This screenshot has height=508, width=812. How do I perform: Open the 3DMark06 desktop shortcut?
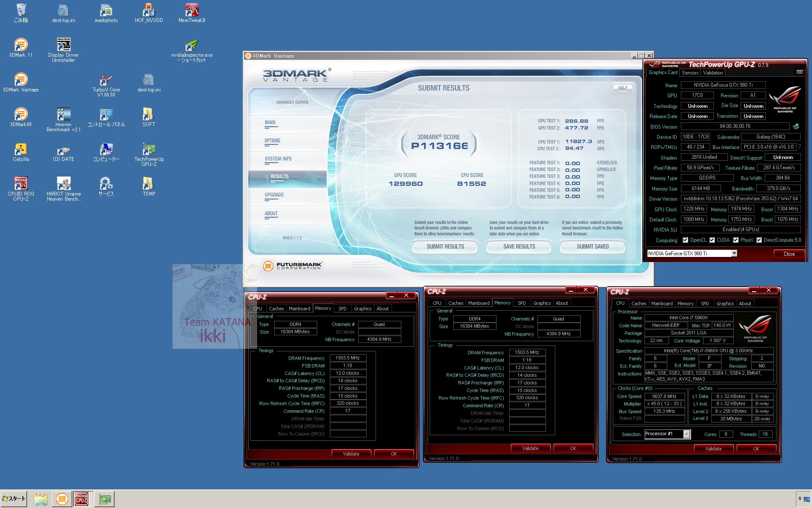[x=21, y=117]
